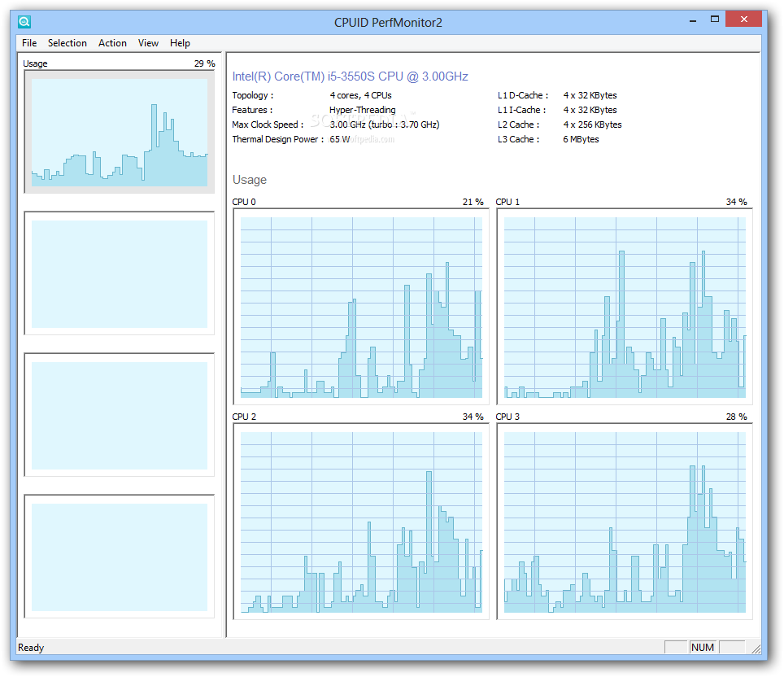The width and height of the screenshot is (784, 677).
Task: Open the Action menu
Action: (112, 43)
